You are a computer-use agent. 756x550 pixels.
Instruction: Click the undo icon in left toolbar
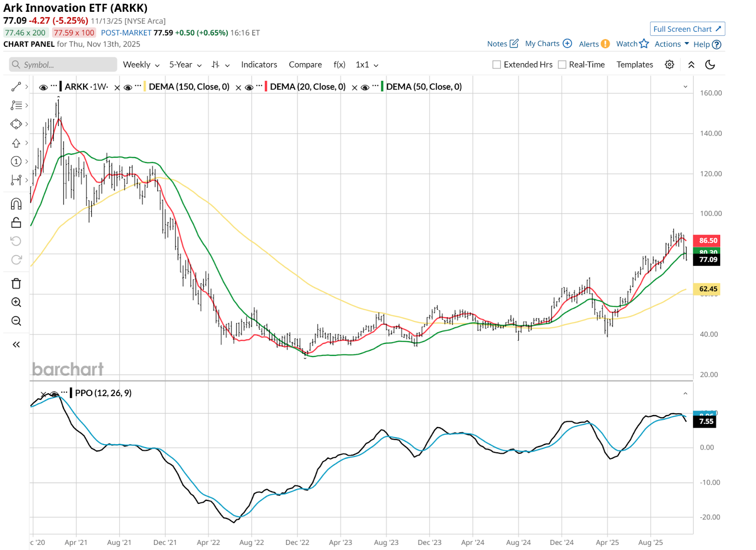pyautogui.click(x=16, y=241)
